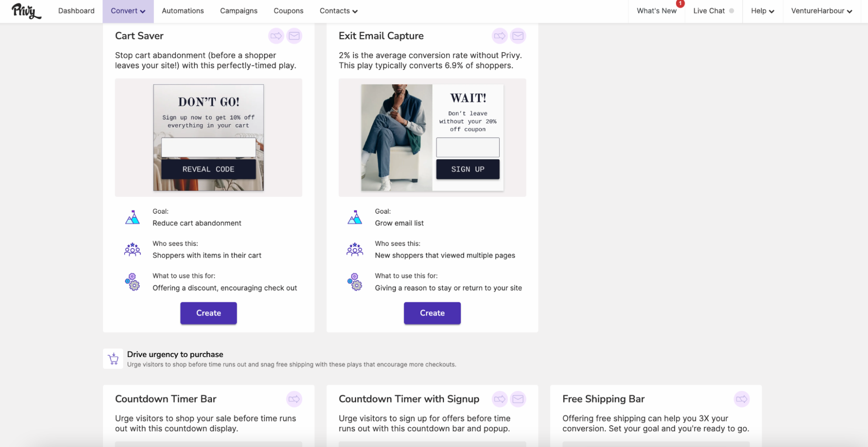This screenshot has height=447, width=868.
Task: Open the Convert dropdown menu
Action: tap(128, 11)
